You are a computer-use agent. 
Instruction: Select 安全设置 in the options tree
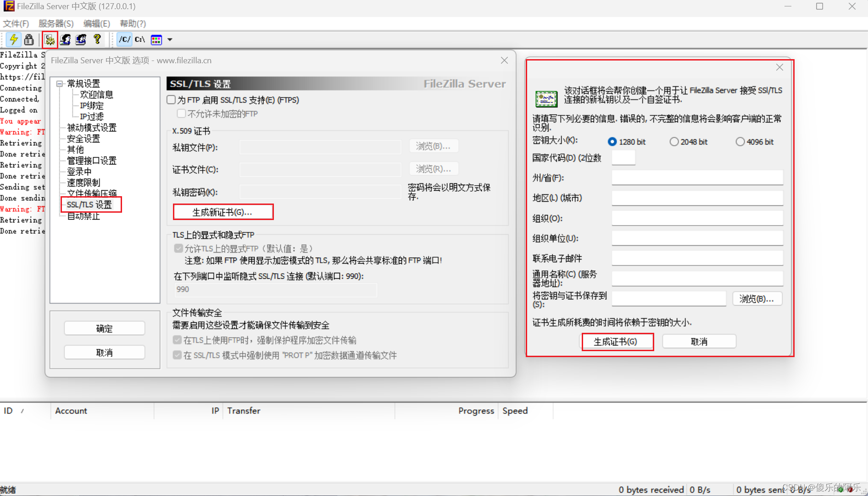coord(83,138)
